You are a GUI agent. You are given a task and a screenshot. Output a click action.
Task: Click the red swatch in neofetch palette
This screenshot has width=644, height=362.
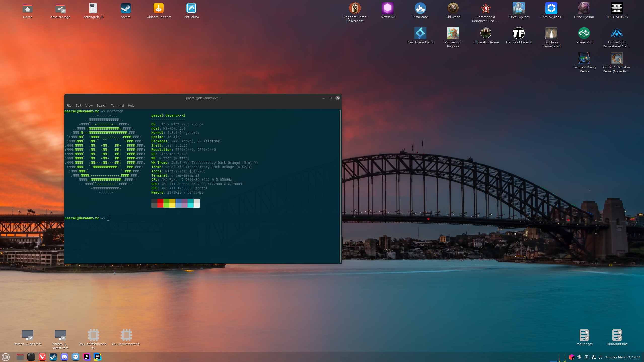(x=160, y=201)
